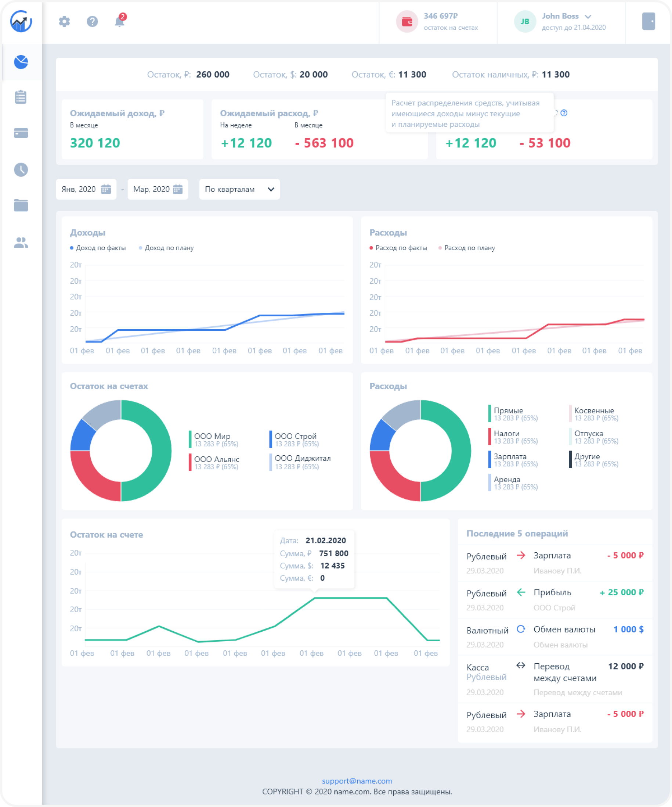Click the green ООО Мир legend swatch
Screen dimensions: 672x807
coord(190,440)
